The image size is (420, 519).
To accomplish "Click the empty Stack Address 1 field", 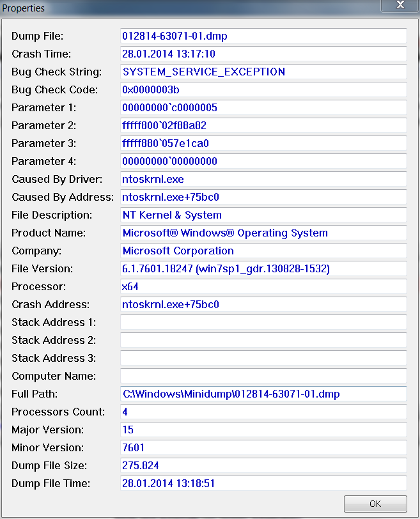I will click(263, 321).
